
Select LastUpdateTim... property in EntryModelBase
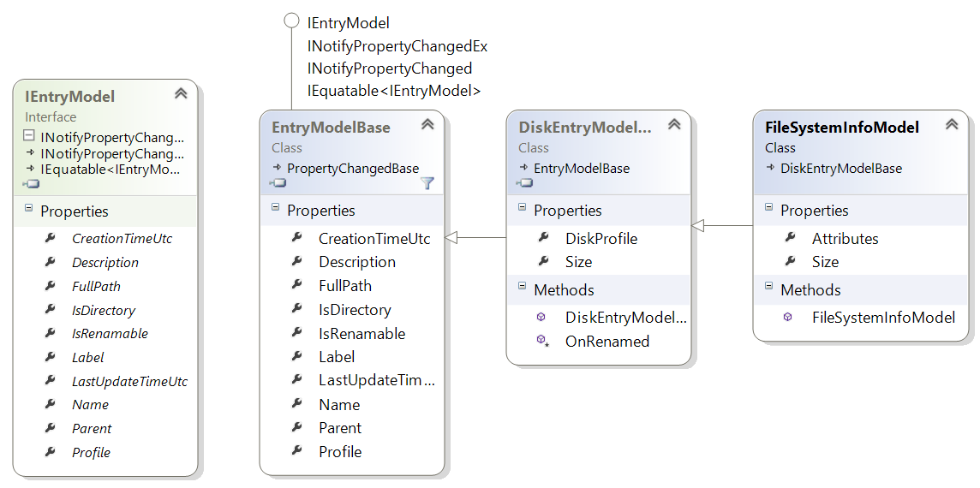(x=378, y=380)
